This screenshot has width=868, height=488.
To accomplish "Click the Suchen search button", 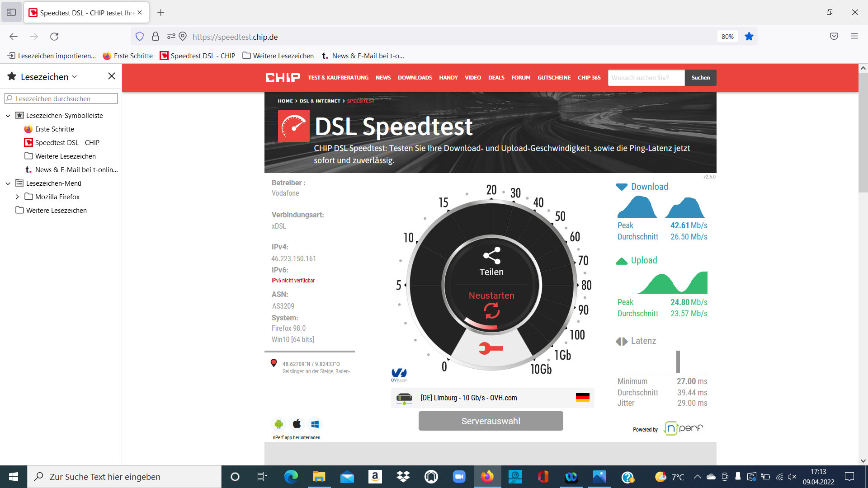I will (x=700, y=78).
